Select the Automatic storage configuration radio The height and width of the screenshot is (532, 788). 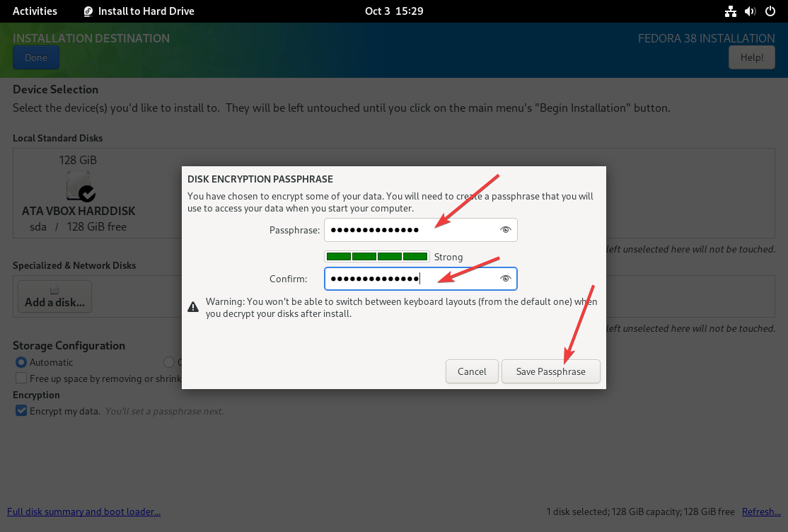pyautogui.click(x=21, y=362)
